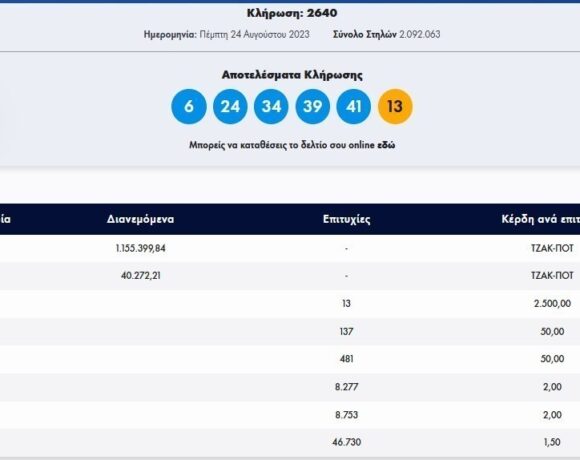Select the 2,00 prize in the 8.277 row

click(x=552, y=387)
